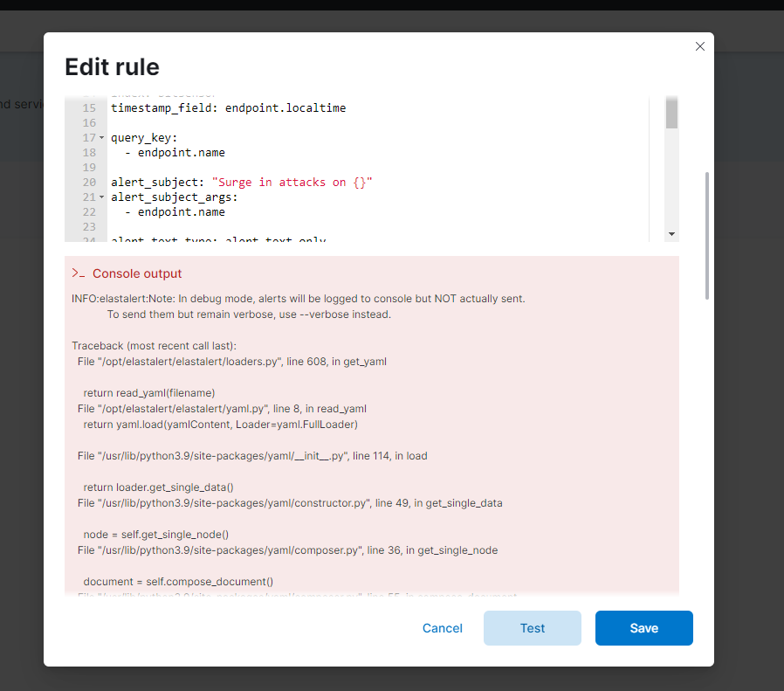Viewport: 784px width, 691px height.
Task: Click 'document = self.compose_document()' line
Action: tap(178, 582)
